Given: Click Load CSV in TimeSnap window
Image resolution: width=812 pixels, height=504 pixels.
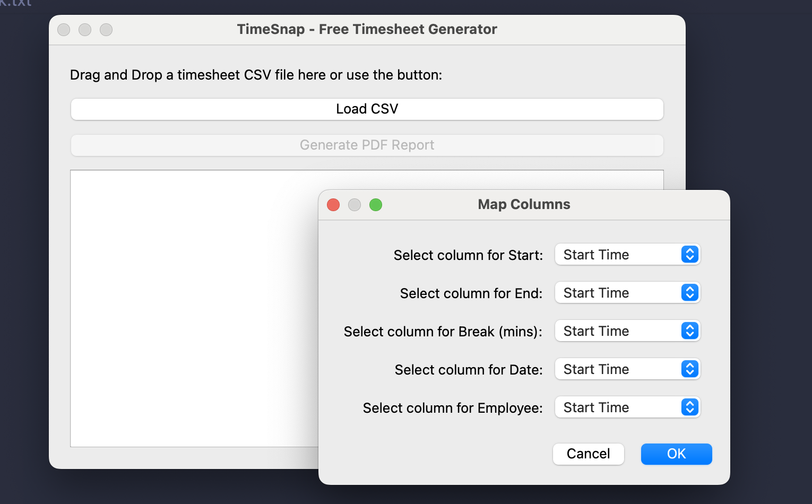Looking at the screenshot, I should 367,109.
